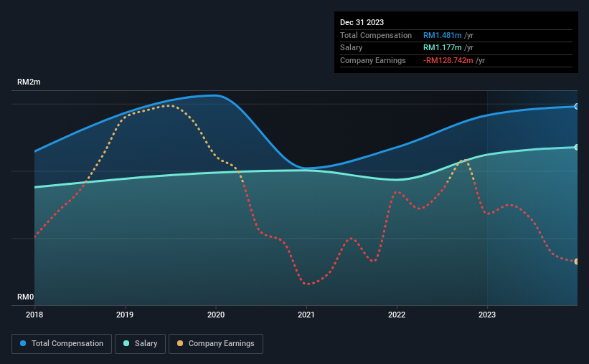Click the 2021 x-axis label

pos(306,315)
